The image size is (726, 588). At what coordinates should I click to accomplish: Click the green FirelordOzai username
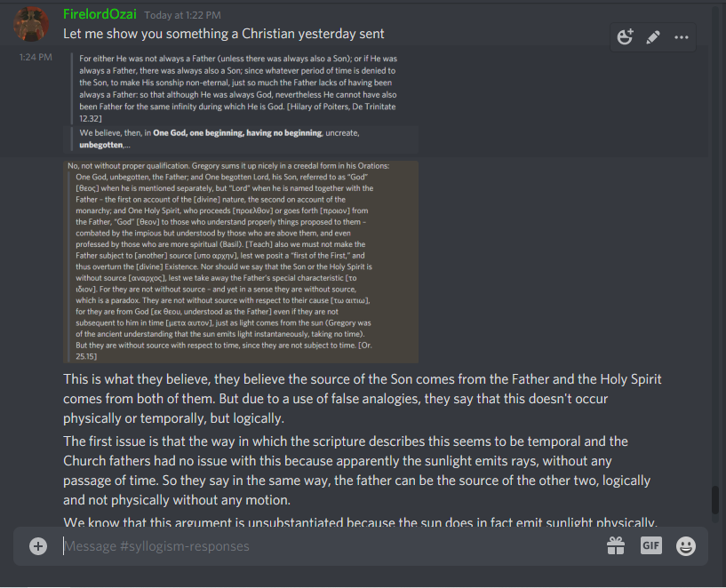pos(100,14)
